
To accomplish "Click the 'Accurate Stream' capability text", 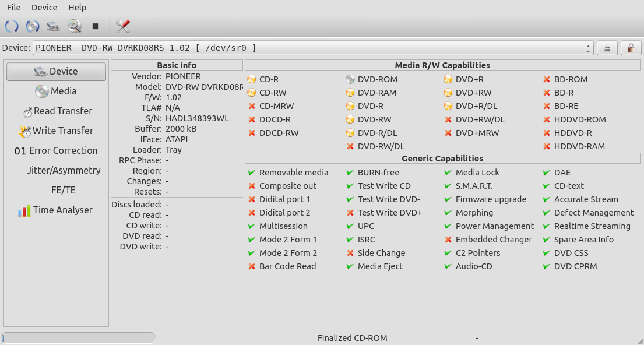I will point(586,199).
